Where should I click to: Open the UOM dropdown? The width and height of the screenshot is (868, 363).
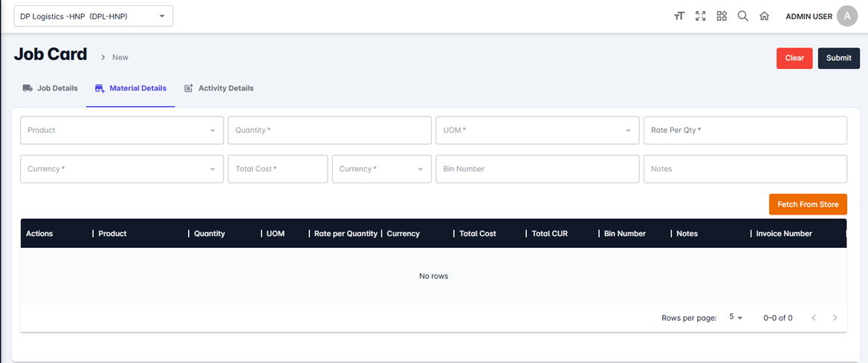537,130
